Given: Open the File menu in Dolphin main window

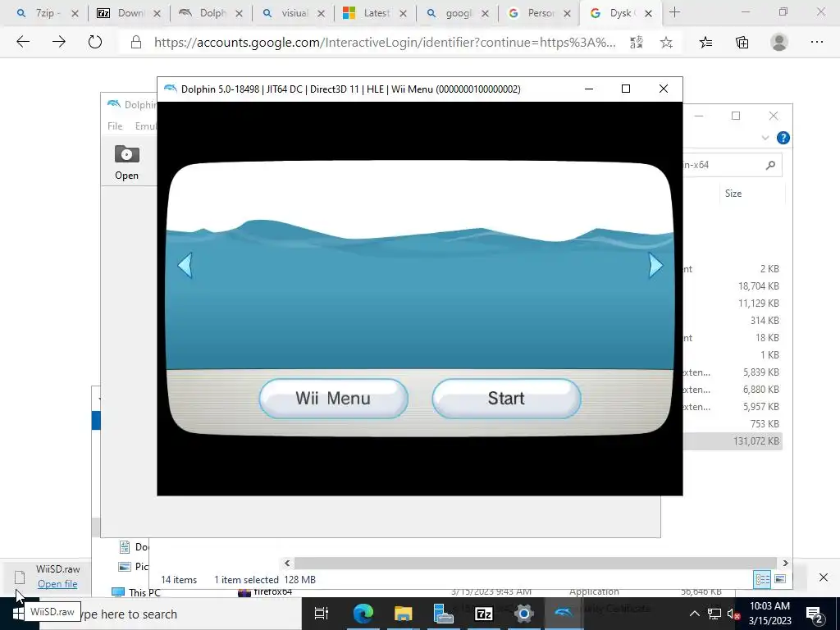Looking at the screenshot, I should point(115,126).
